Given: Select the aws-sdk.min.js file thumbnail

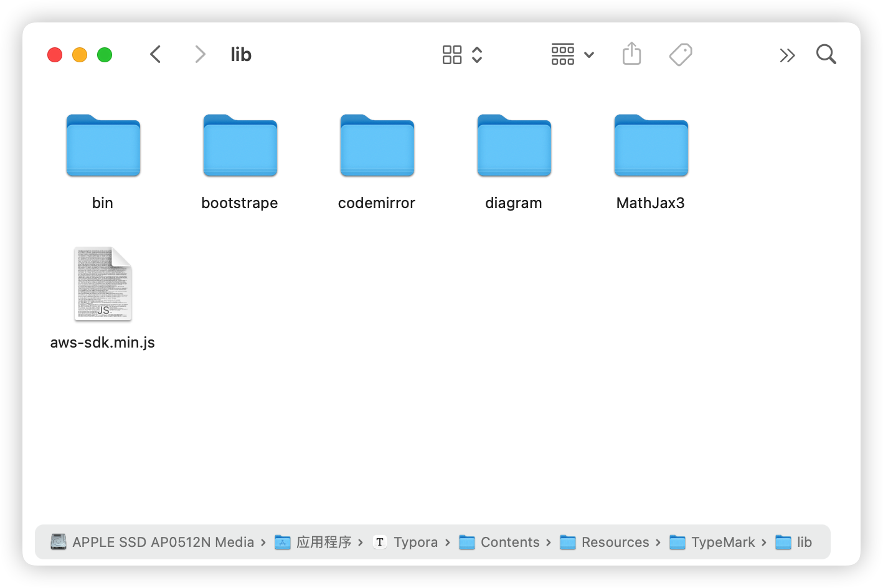Looking at the screenshot, I should [x=103, y=284].
